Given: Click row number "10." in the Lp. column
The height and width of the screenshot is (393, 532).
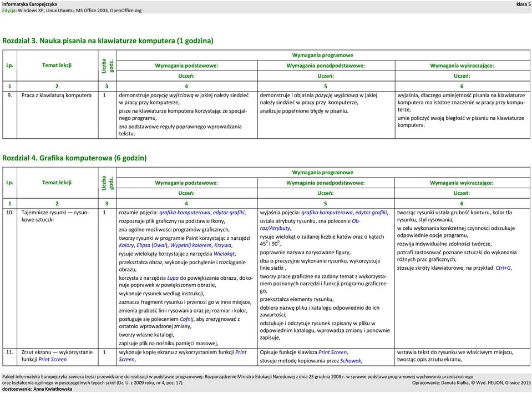Looking at the screenshot, I should click(9, 213).
